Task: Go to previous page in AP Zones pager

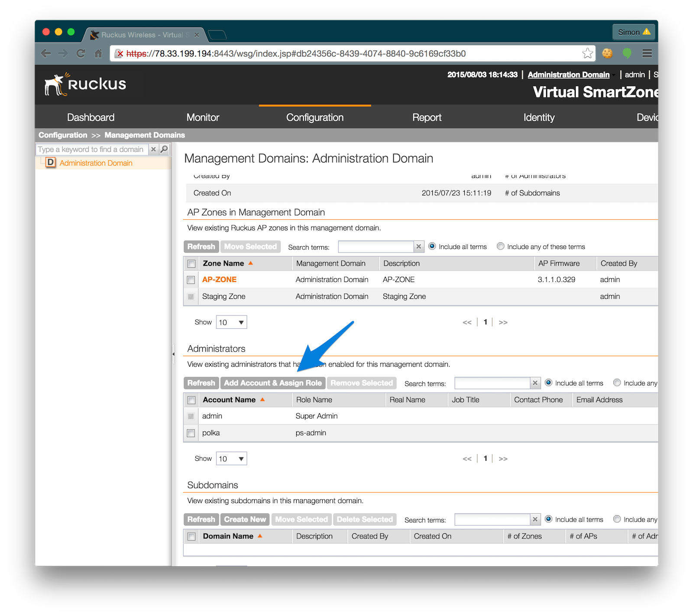Action: tap(467, 322)
